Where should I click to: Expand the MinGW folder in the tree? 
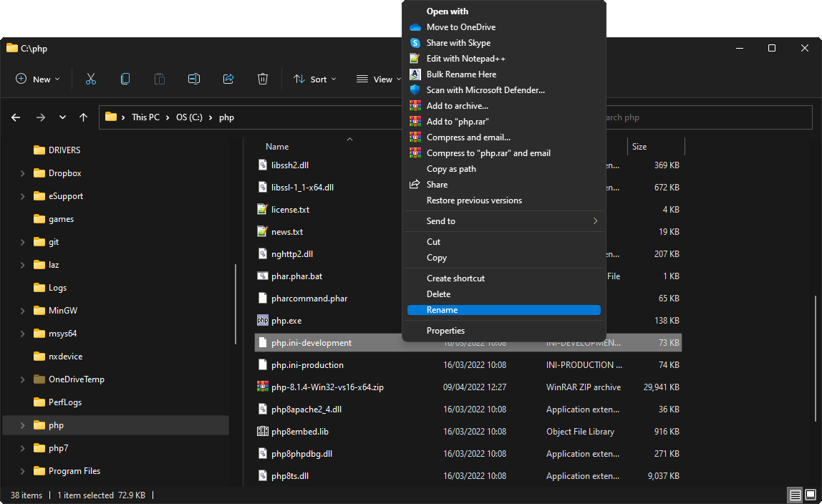22,311
